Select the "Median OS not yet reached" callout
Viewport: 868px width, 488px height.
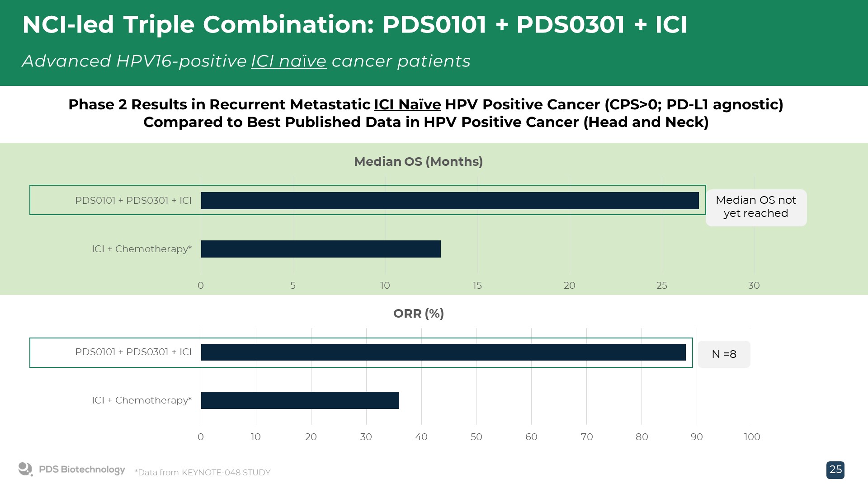click(756, 207)
